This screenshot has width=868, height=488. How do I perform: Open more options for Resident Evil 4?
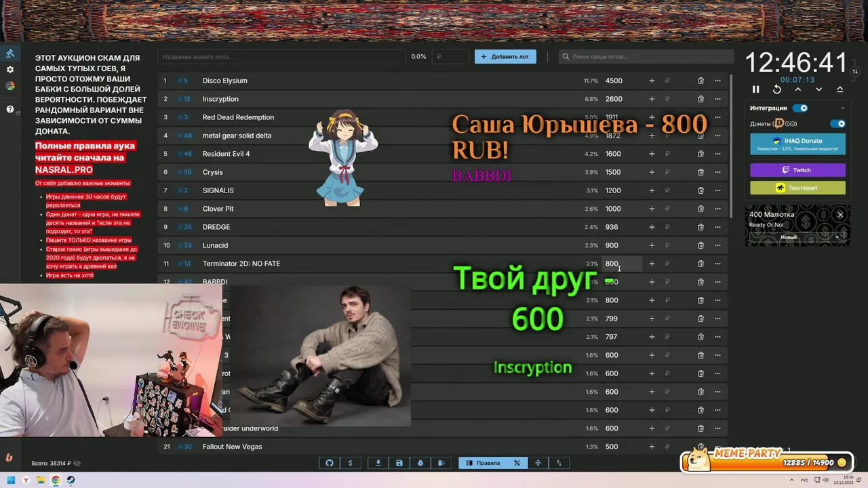(x=717, y=154)
